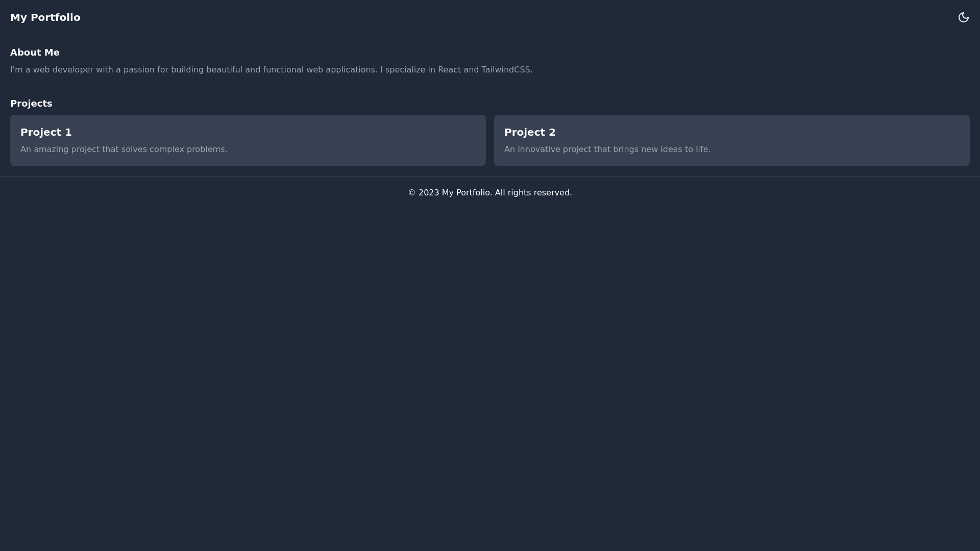Click the Project 2 description text

point(607,149)
